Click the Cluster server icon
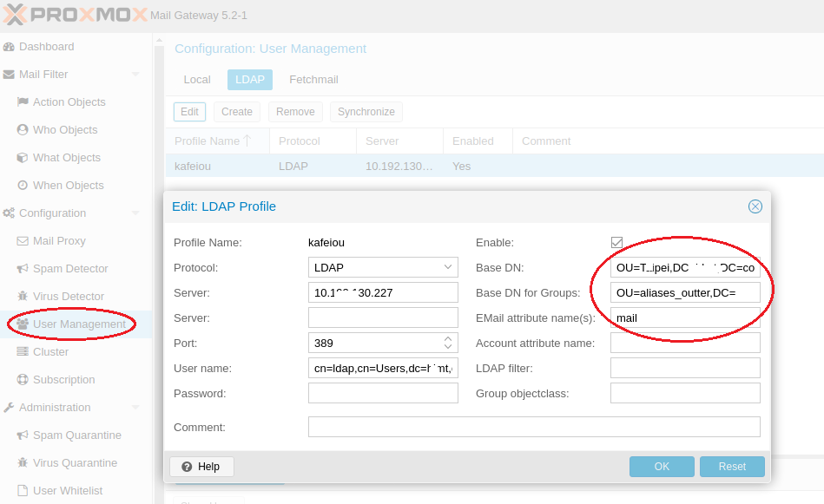Viewport: 824px width, 504px height. tap(23, 351)
